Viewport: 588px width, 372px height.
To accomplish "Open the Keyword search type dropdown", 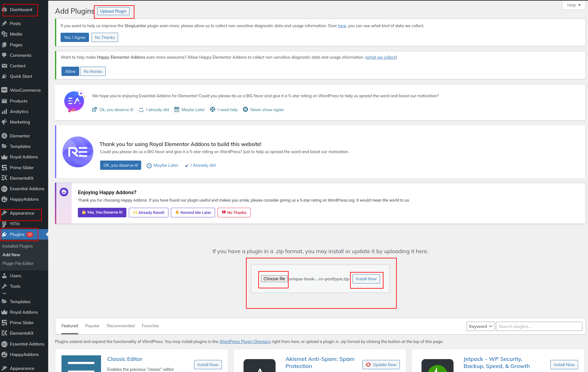I will (x=480, y=326).
